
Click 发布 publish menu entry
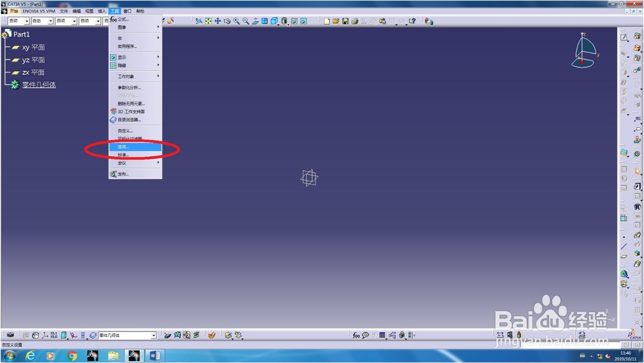pos(135,174)
